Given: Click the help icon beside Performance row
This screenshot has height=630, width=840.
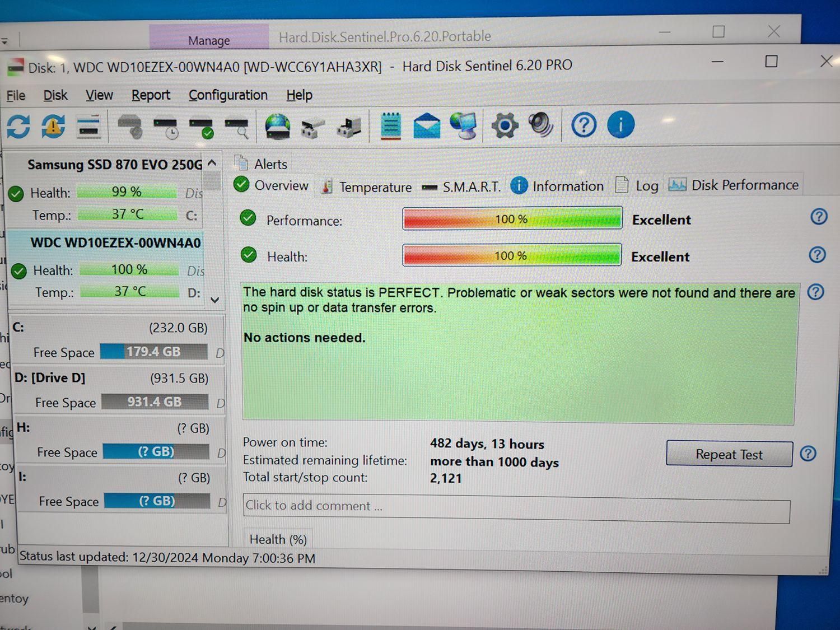Looking at the screenshot, I should coord(819,216).
